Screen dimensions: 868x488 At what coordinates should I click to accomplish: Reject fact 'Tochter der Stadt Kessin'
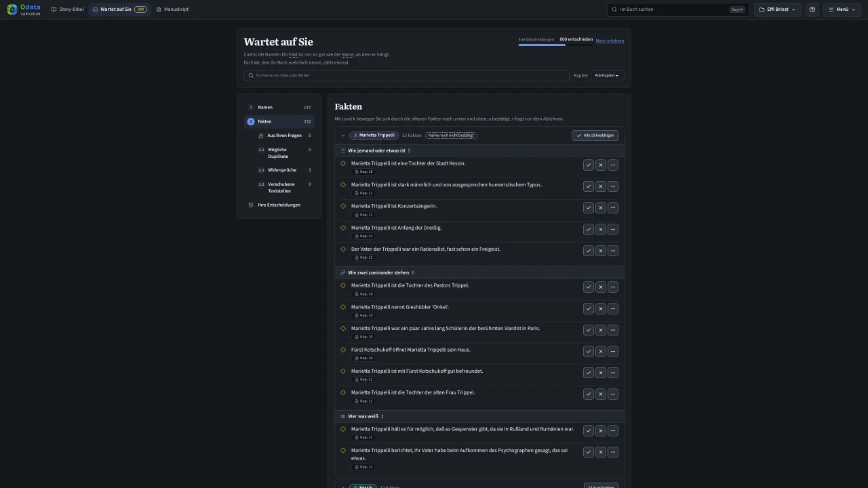(600, 165)
